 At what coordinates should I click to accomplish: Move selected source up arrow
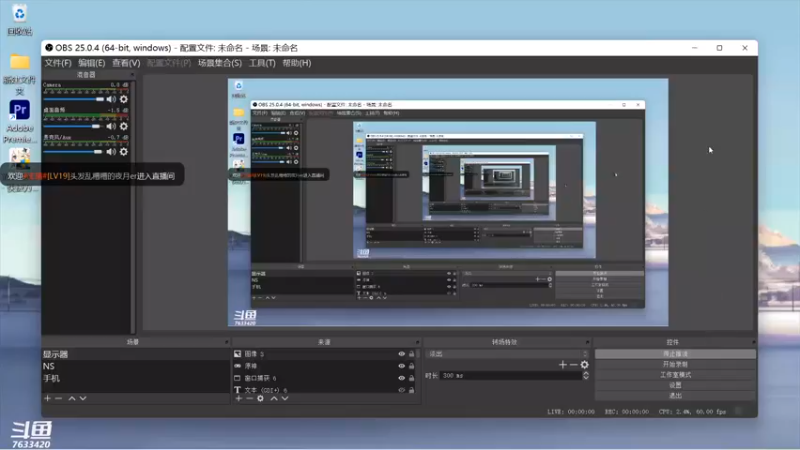pyautogui.click(x=274, y=398)
